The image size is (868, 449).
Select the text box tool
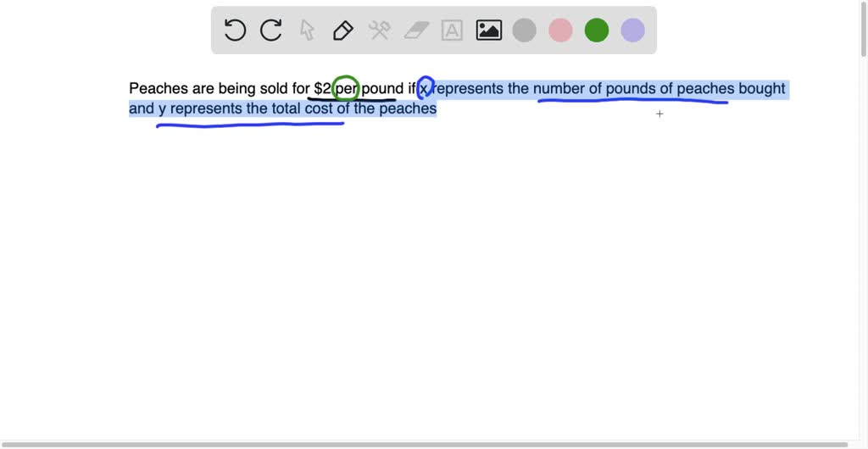tap(452, 30)
